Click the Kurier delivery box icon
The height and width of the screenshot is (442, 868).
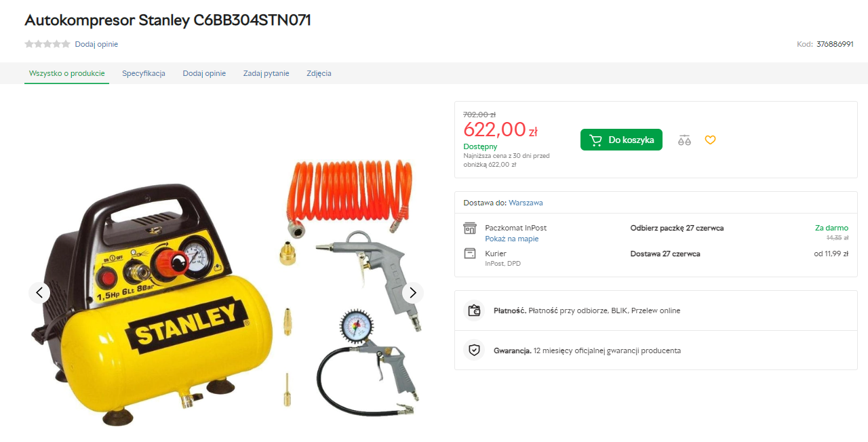click(x=470, y=254)
